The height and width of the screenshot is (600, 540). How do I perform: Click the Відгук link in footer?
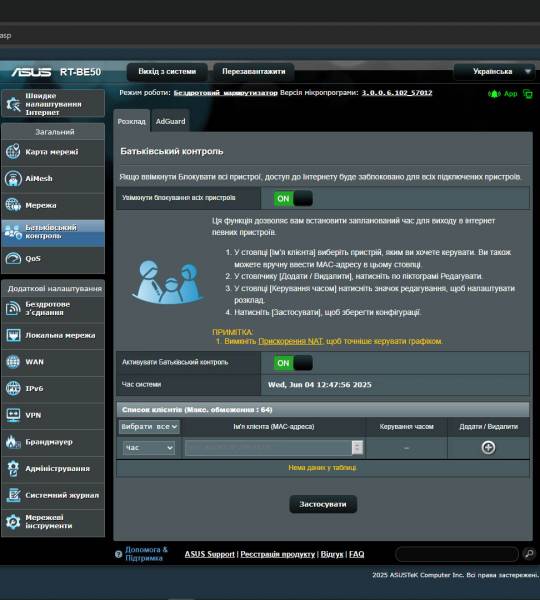[332, 554]
